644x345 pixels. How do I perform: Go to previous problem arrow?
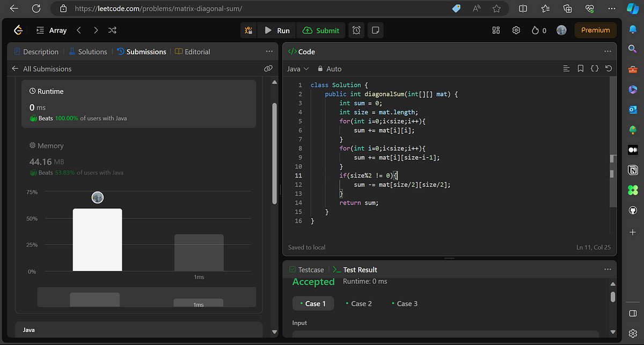tap(79, 31)
